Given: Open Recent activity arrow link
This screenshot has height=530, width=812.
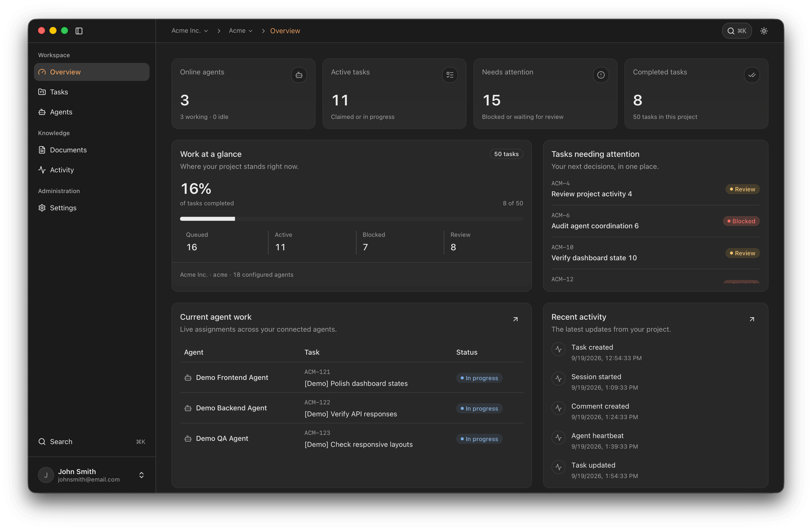Looking at the screenshot, I should (x=752, y=319).
